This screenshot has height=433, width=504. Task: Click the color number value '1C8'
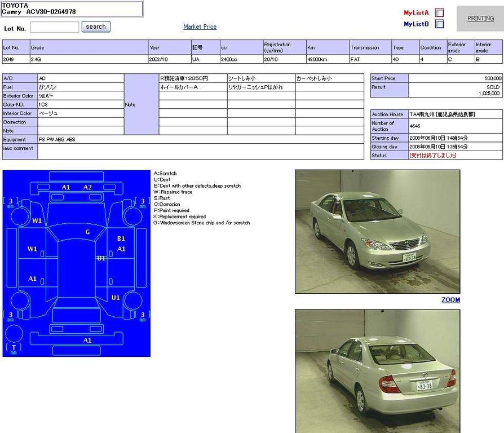pyautogui.click(x=43, y=104)
